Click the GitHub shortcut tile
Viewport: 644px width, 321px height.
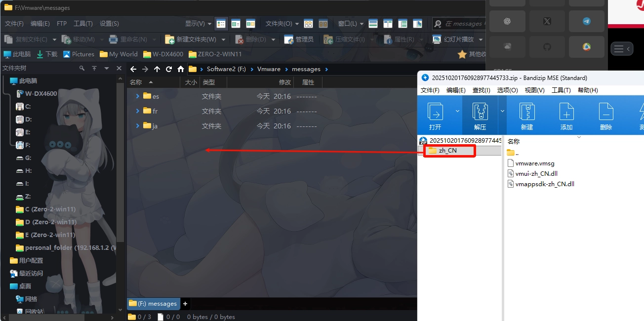coord(547,47)
